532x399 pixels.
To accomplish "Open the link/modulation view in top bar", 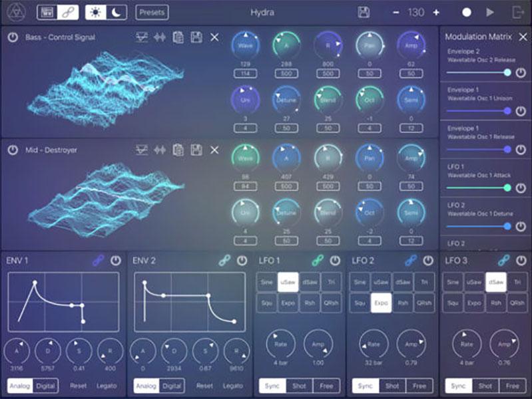I will tap(67, 12).
